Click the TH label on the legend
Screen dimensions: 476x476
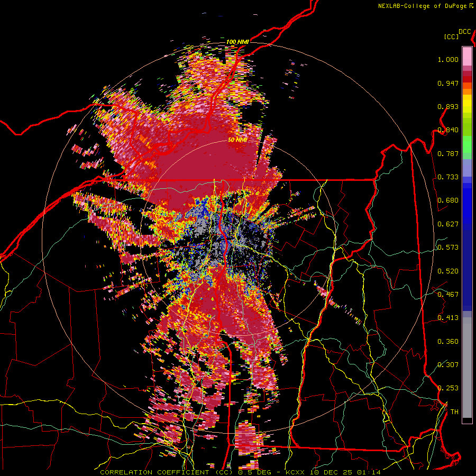click(x=454, y=412)
